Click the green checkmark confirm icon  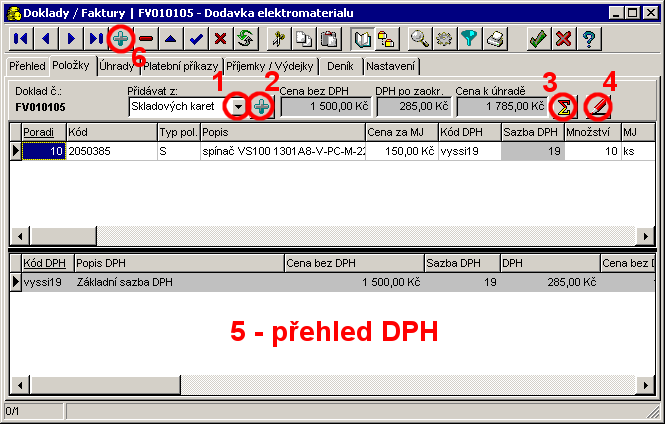click(x=538, y=39)
